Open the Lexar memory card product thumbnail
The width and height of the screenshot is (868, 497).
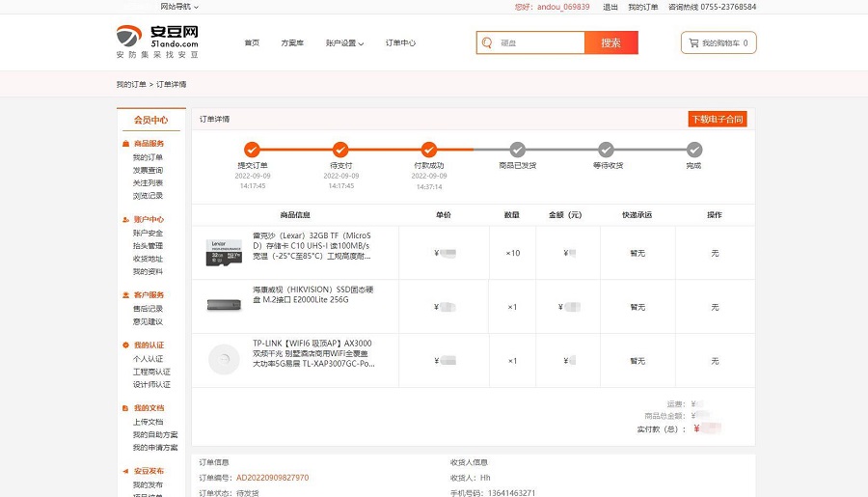point(224,253)
